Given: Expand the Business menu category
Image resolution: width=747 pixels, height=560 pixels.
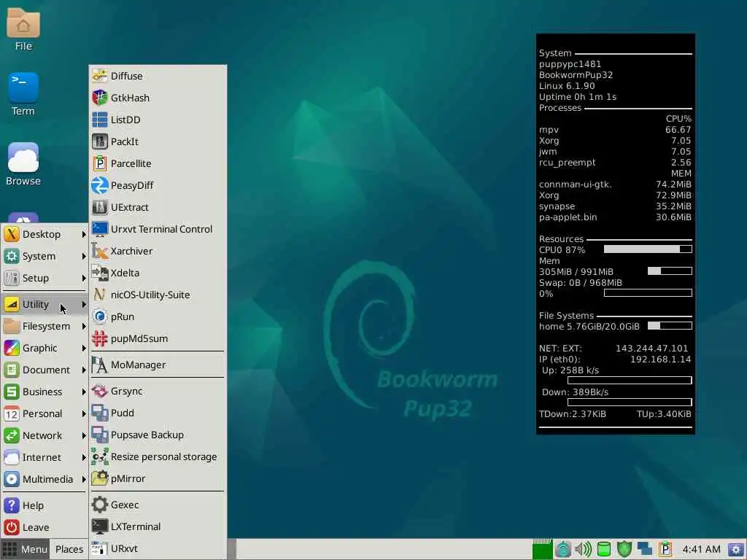Looking at the screenshot, I should tap(44, 392).
